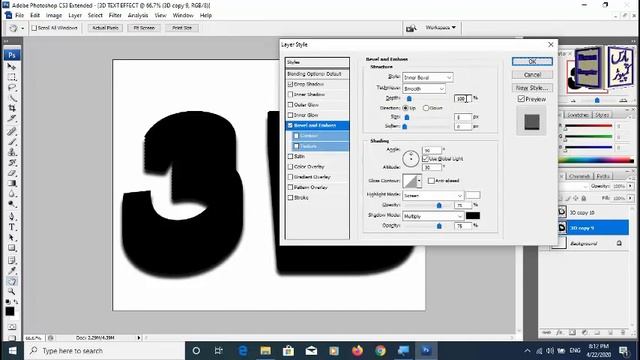Viewport: 640px width, 360px height.
Task: Select the Eraser tool
Action: (12, 173)
